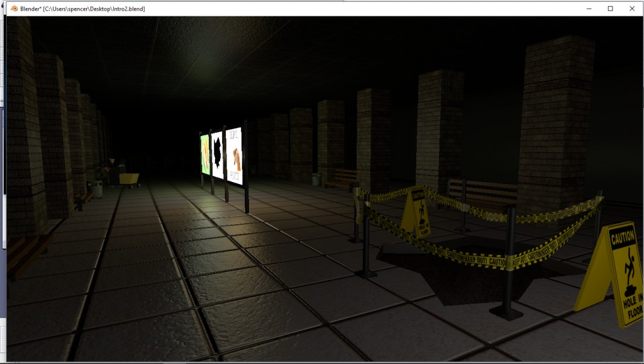The height and width of the screenshot is (364, 644).
Task: Close the Blender window
Action: tap(632, 9)
